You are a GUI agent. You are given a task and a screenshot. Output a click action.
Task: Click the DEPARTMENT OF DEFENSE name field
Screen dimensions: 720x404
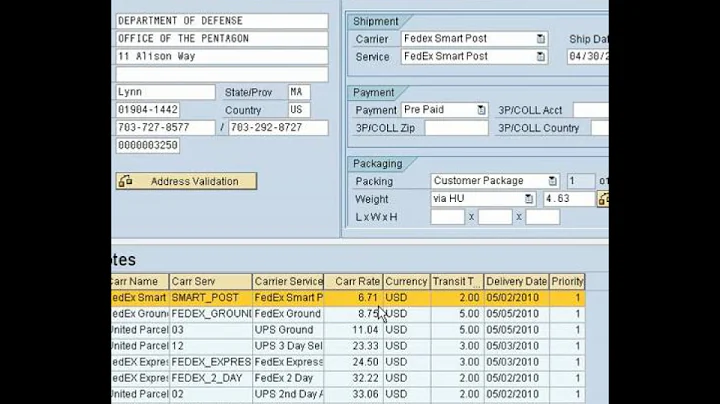coord(222,21)
